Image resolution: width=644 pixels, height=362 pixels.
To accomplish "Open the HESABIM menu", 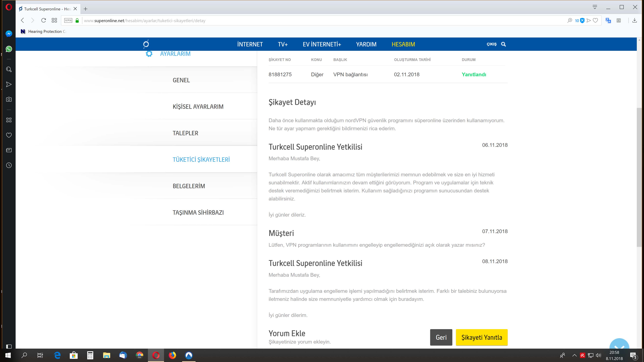I will point(403,44).
